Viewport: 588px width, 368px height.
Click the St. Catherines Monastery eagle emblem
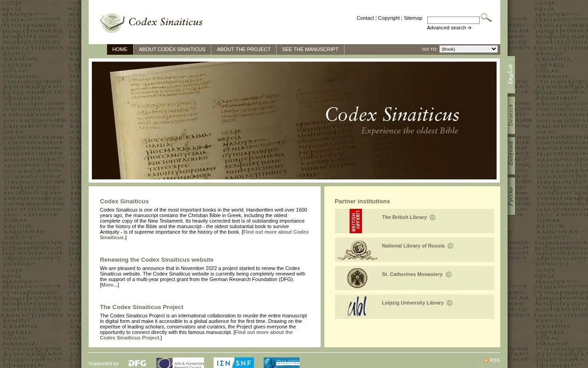(357, 278)
